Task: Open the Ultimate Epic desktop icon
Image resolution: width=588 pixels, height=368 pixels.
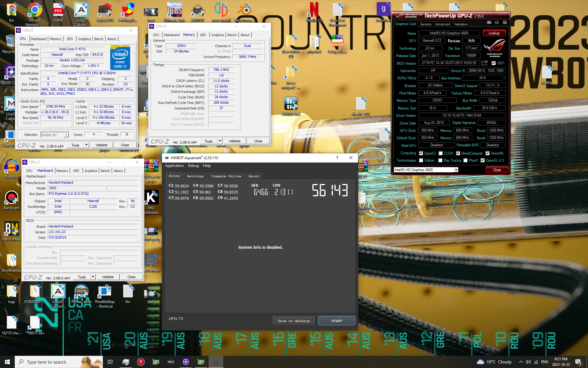Action: (x=174, y=12)
